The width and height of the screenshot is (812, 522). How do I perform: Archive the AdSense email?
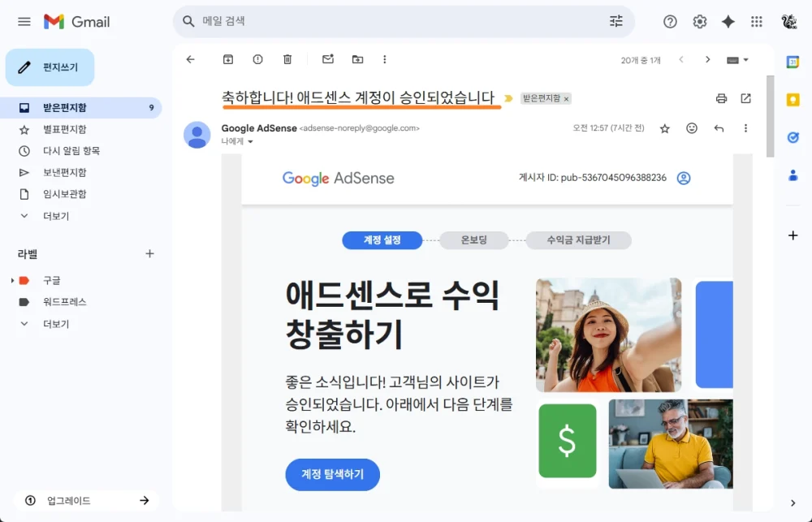pyautogui.click(x=228, y=59)
